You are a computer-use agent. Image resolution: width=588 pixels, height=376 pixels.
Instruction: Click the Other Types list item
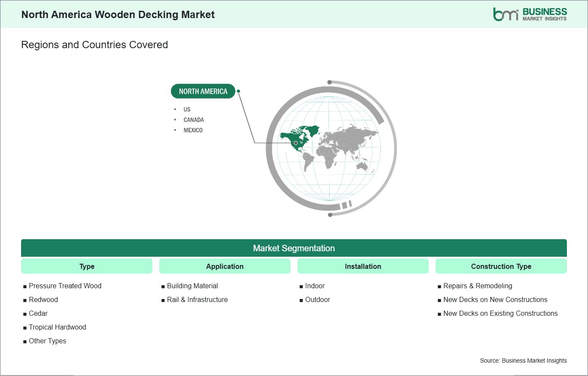click(x=47, y=341)
